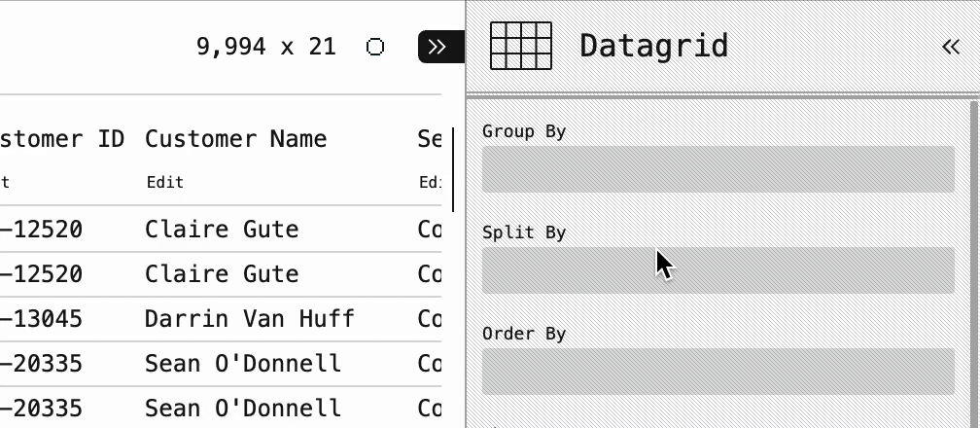Select the second Claire Gute cell

(x=222, y=274)
